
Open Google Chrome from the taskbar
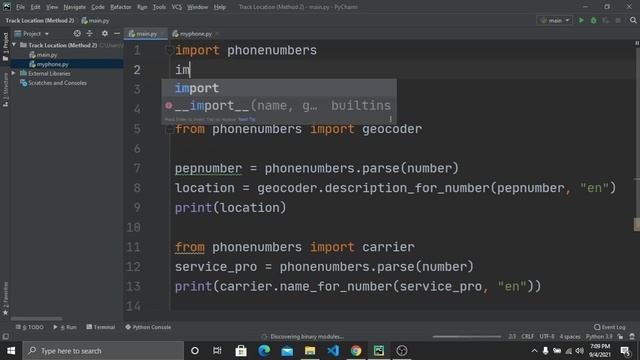pos(356,351)
